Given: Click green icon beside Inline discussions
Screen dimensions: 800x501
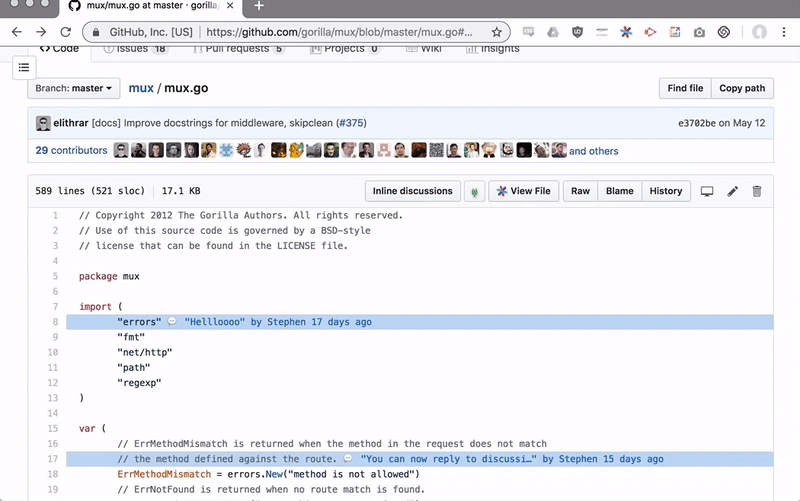Looking at the screenshot, I should point(475,191).
